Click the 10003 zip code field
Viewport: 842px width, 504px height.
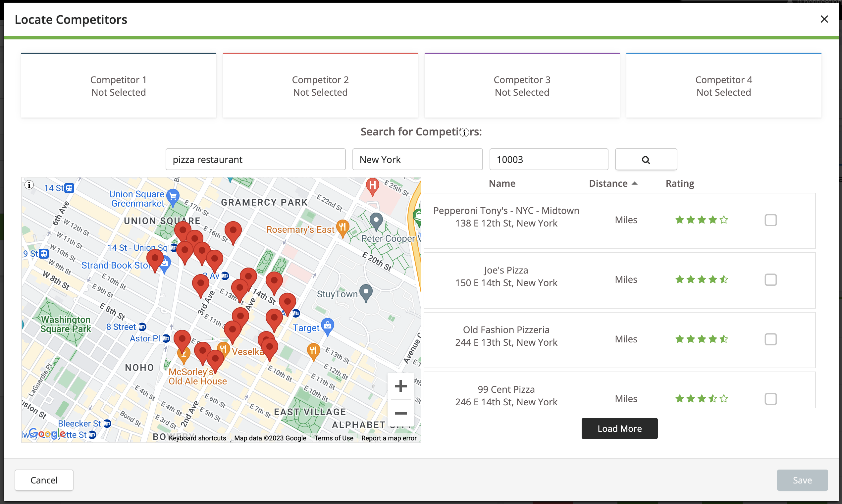549,159
